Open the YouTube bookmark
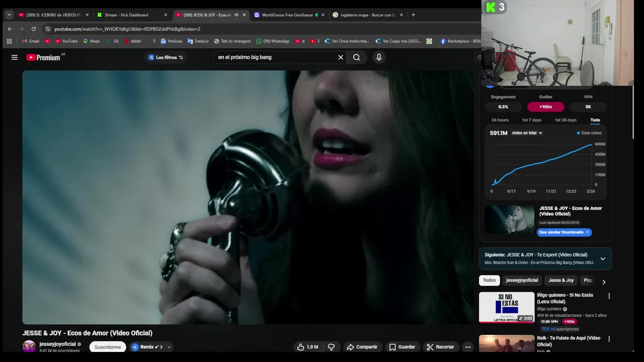The image size is (644, 362). (66, 41)
